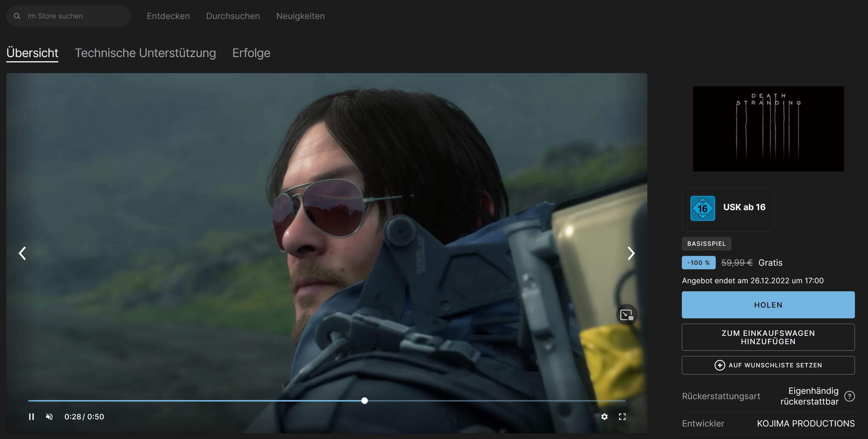This screenshot has height=439, width=868.
Task: Click the Death Stranding logo thumbnail
Action: click(768, 129)
